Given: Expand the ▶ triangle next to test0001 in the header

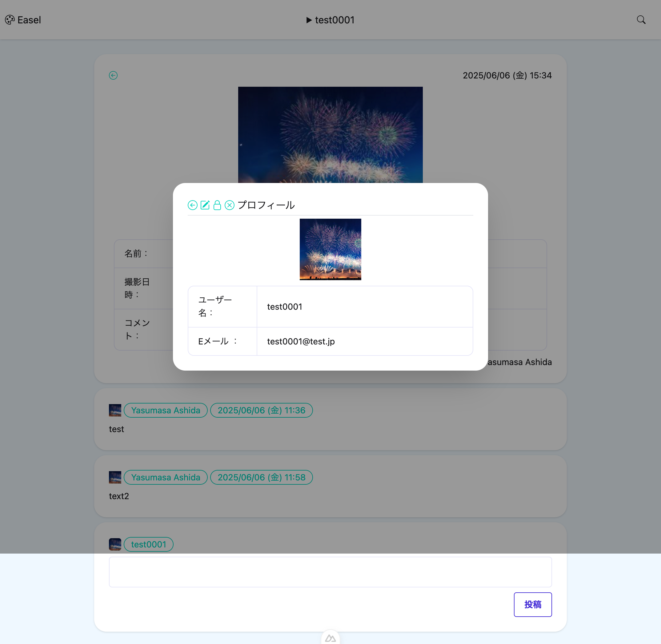Looking at the screenshot, I should pyautogui.click(x=308, y=20).
